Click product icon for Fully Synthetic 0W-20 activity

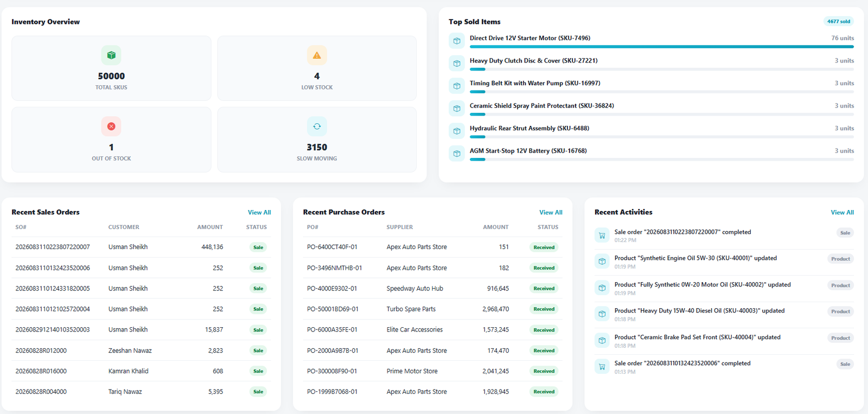coord(602,288)
